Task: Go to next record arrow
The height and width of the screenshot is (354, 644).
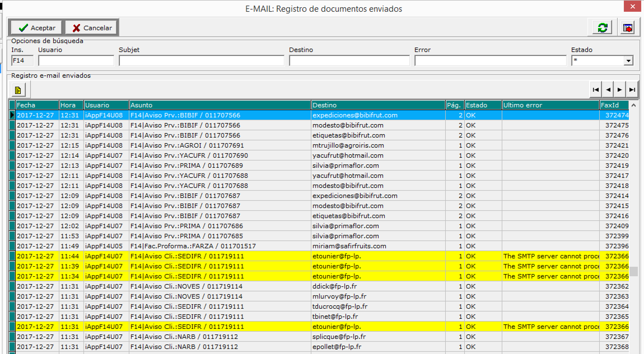Action: click(620, 90)
